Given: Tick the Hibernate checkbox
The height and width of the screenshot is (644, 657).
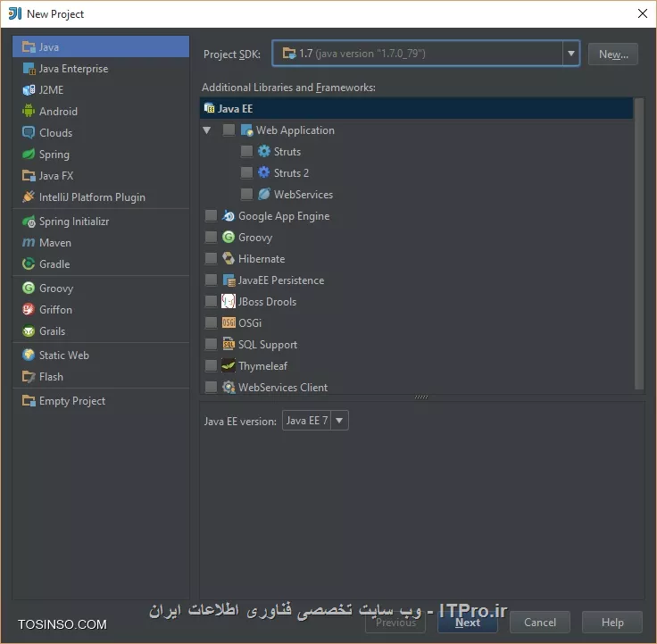Looking at the screenshot, I should [211, 258].
